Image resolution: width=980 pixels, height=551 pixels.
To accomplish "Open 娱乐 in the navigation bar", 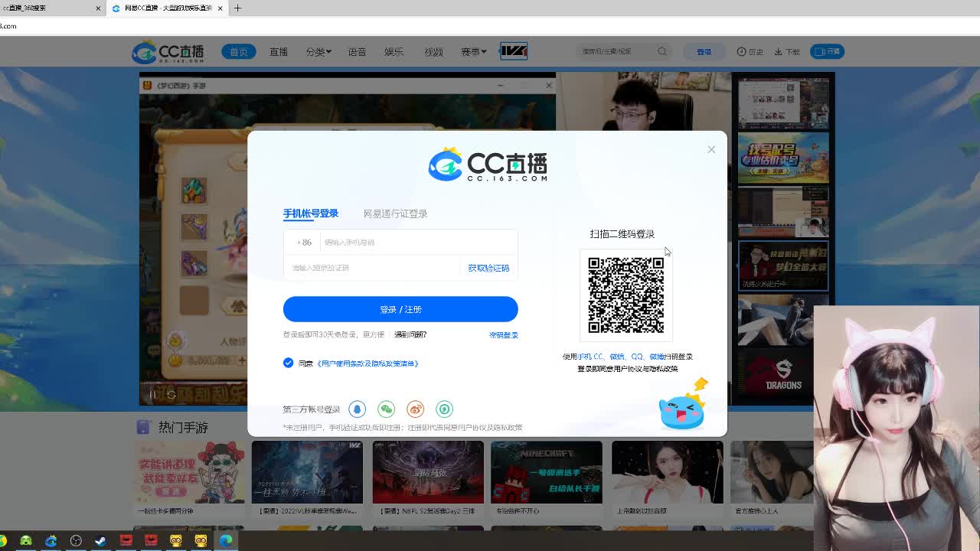I will pos(394,52).
